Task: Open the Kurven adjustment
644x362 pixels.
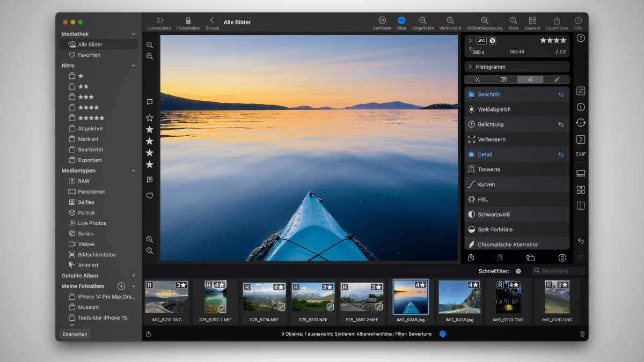Action: [x=486, y=184]
